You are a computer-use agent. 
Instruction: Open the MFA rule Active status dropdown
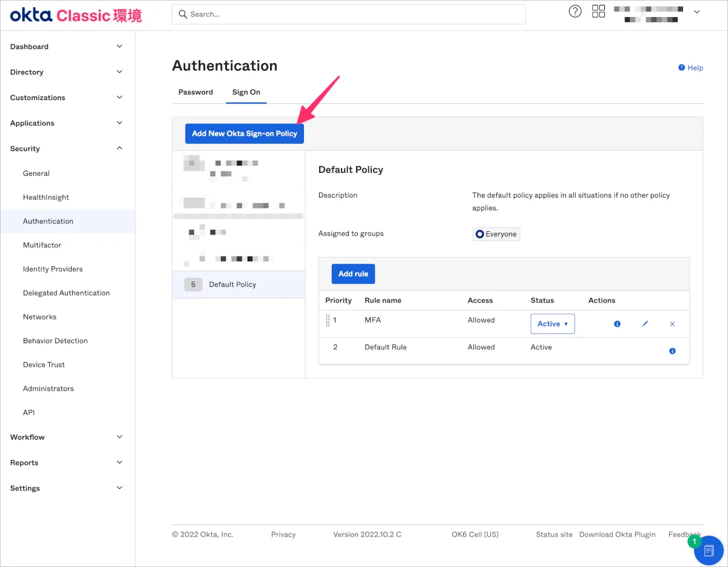pos(552,324)
